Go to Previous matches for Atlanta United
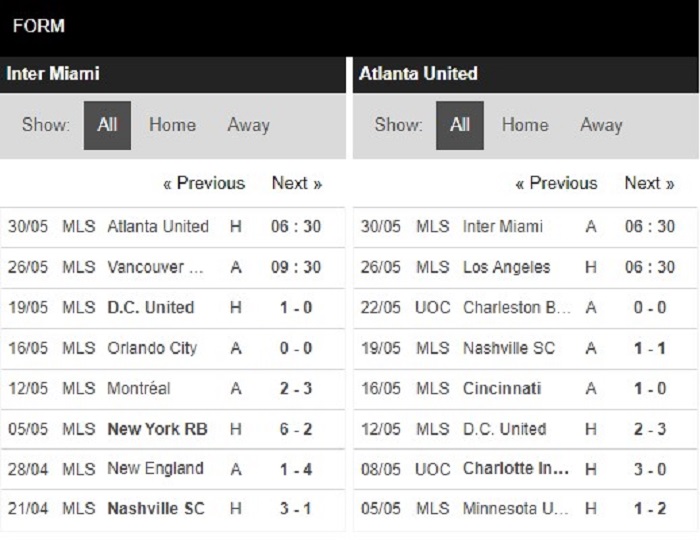This screenshot has width=700, height=540. tap(556, 183)
